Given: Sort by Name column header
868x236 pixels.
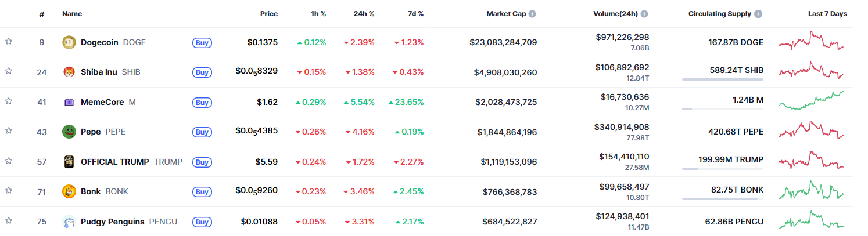Looking at the screenshot, I should click(72, 14).
